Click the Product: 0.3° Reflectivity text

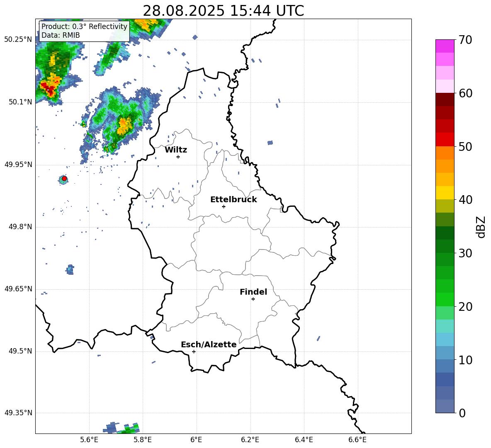click(x=85, y=27)
